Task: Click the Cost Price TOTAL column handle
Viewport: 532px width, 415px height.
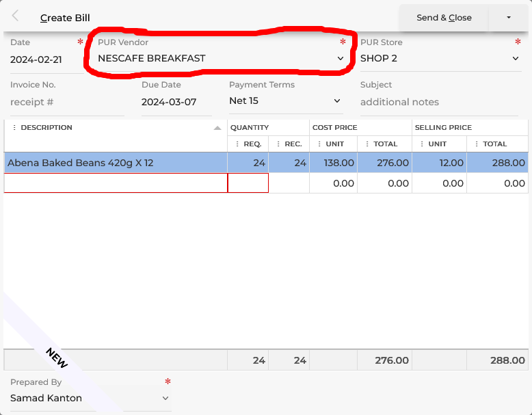Action: click(x=367, y=144)
